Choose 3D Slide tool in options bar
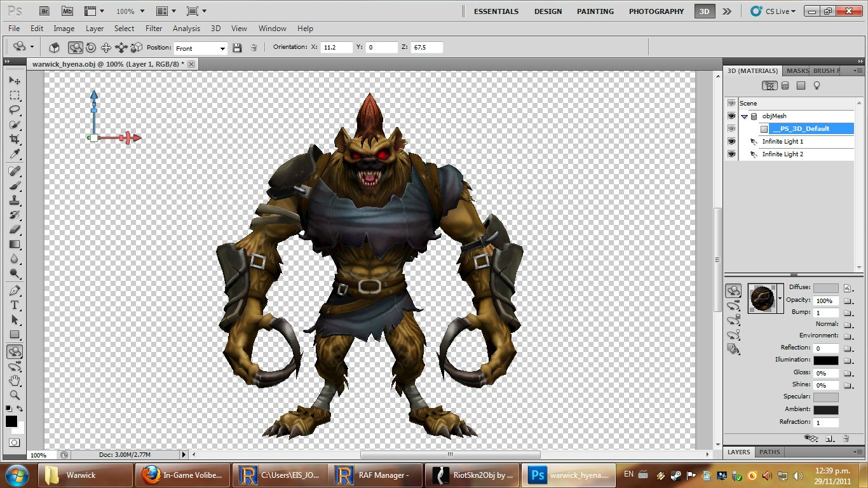Viewport: 868px width, 488px height. coord(121,47)
